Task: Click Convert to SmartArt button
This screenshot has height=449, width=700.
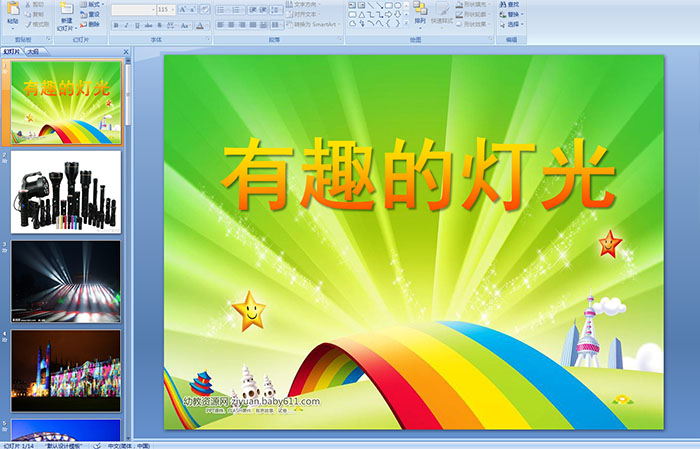Action: [313, 25]
